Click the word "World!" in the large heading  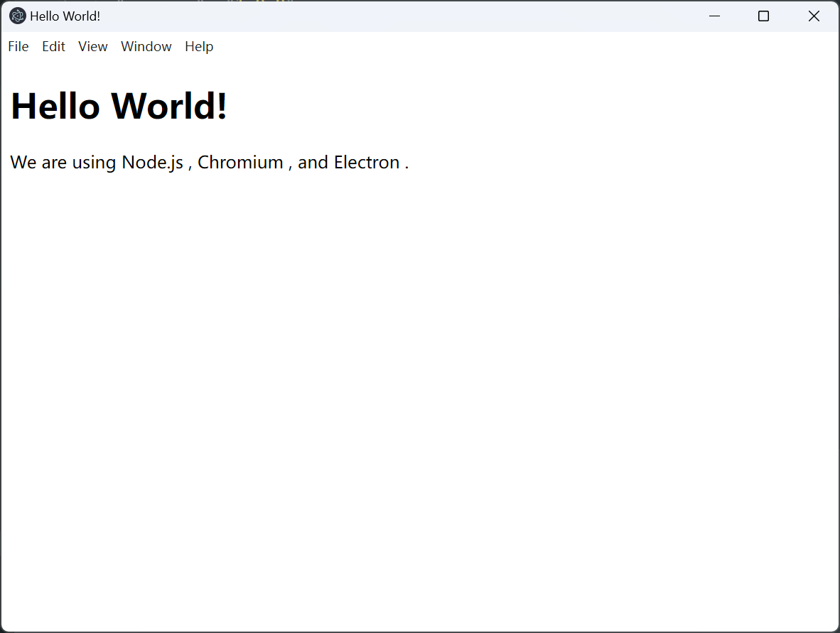169,106
